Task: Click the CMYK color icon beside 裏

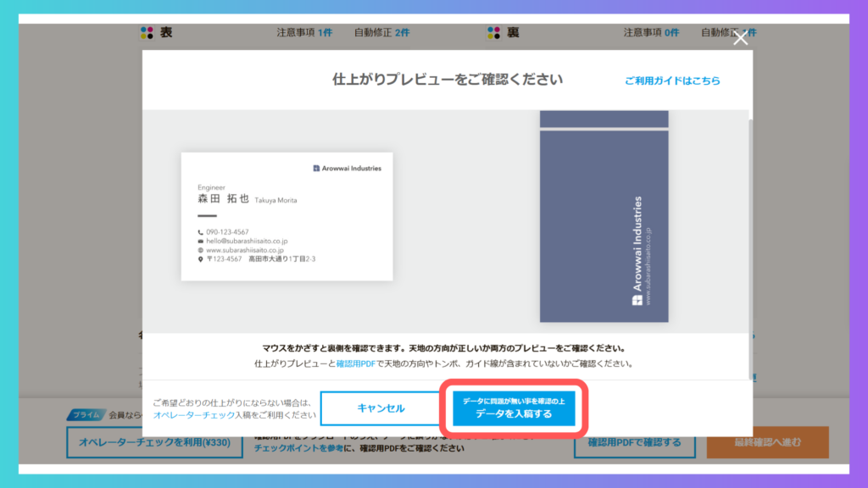Action: coord(494,33)
